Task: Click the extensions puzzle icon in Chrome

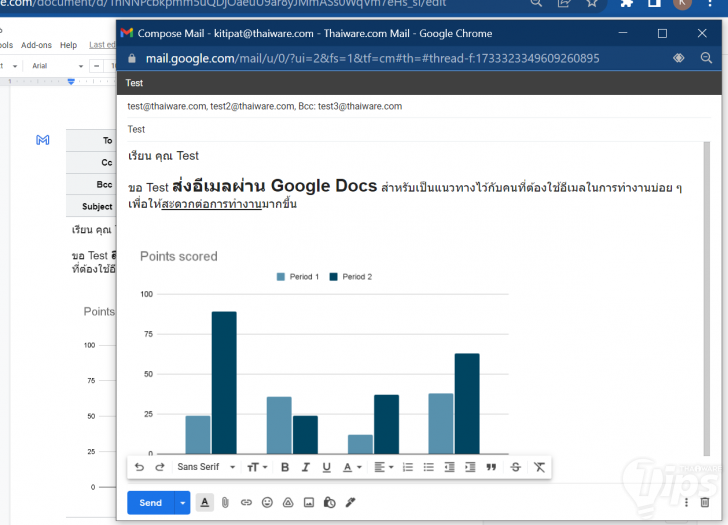Action: click(627, 3)
